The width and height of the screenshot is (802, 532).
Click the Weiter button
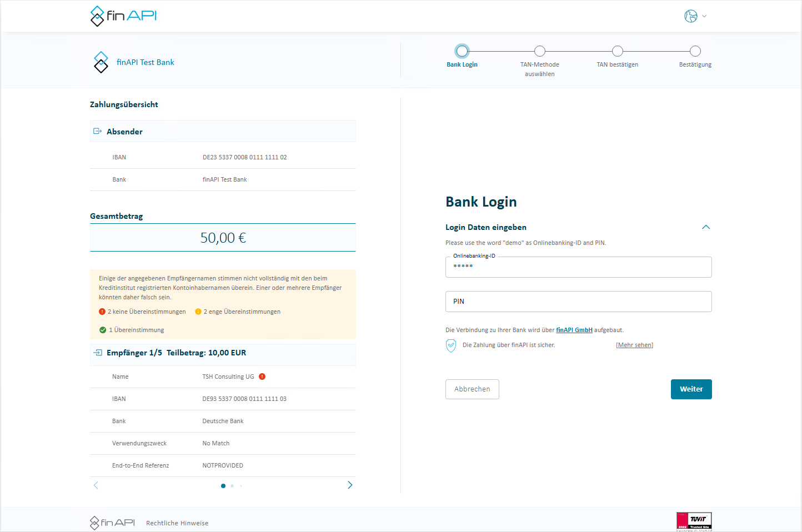coord(691,389)
